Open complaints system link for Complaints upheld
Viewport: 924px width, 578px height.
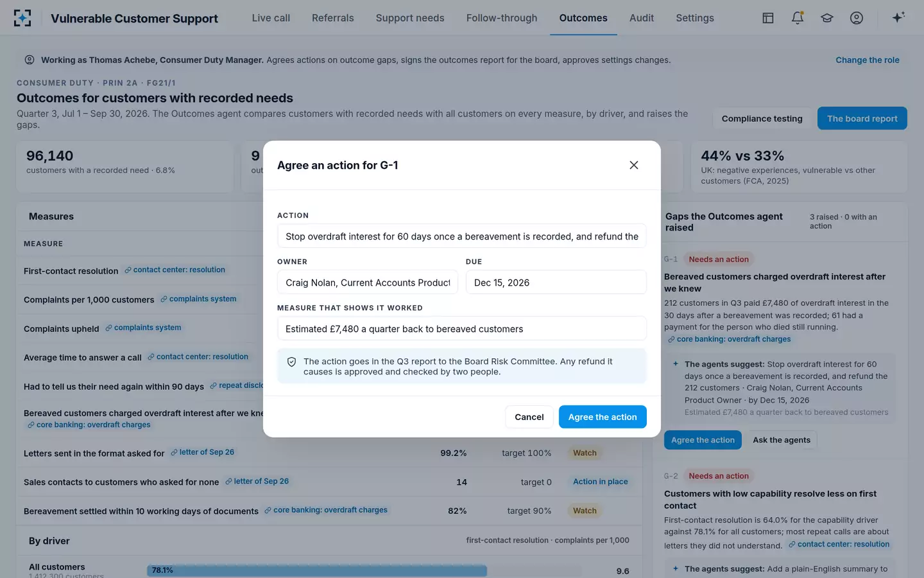[x=143, y=328]
